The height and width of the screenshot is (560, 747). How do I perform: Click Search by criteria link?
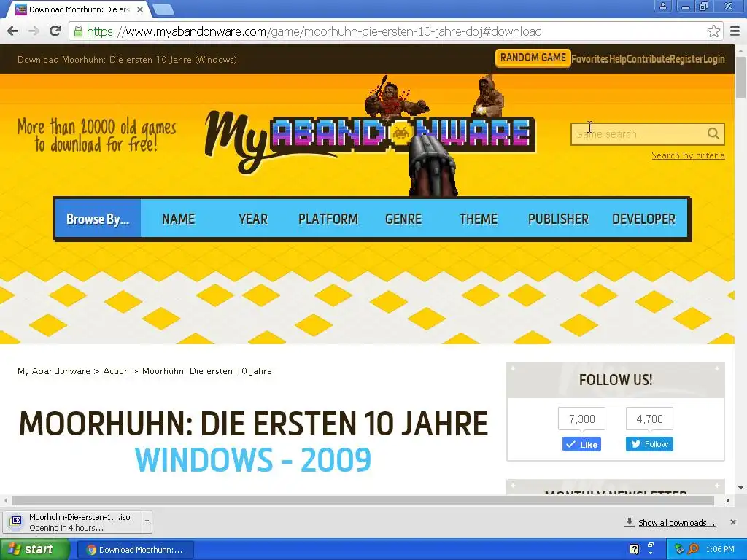[688, 155]
